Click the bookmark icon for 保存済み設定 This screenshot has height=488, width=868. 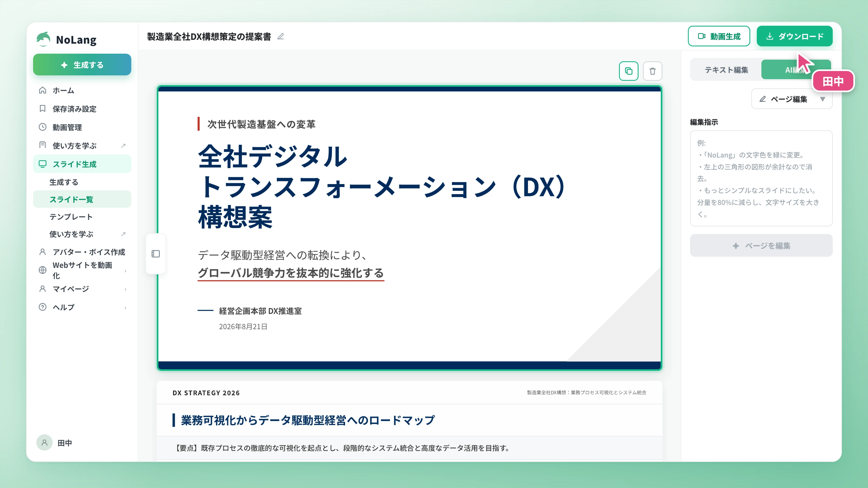43,108
